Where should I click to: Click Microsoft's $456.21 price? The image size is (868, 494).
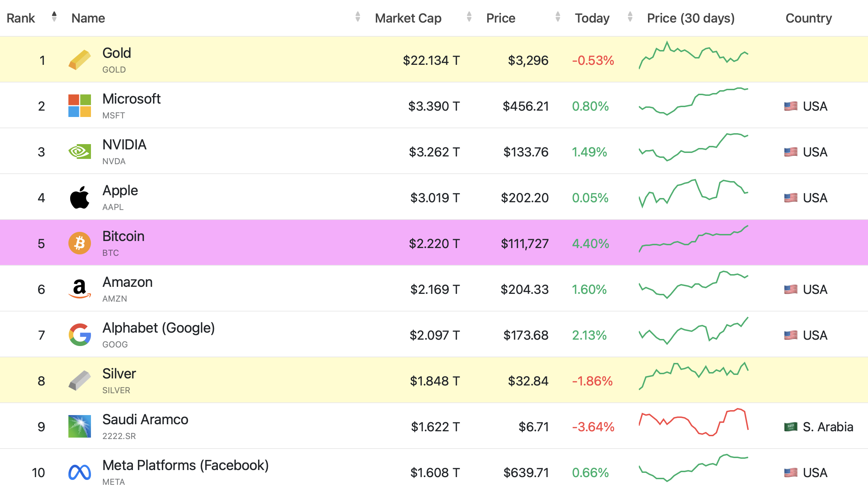point(526,106)
